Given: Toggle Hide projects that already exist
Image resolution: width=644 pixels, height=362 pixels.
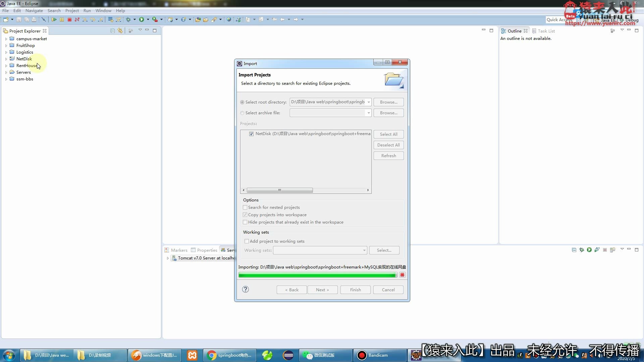Looking at the screenshot, I should tap(245, 222).
